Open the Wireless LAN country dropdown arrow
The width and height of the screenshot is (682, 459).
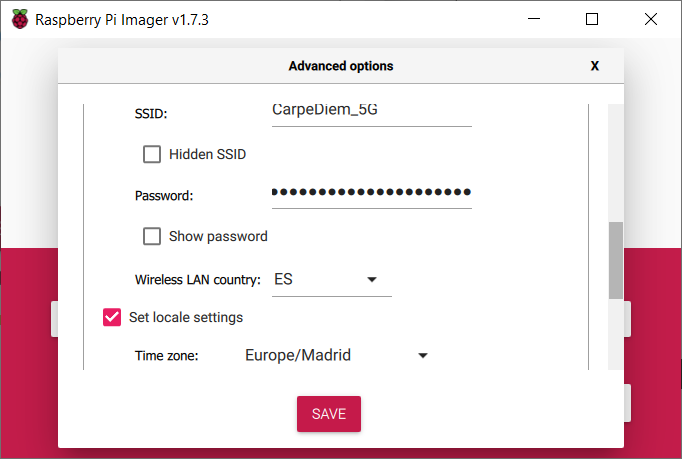(x=372, y=279)
